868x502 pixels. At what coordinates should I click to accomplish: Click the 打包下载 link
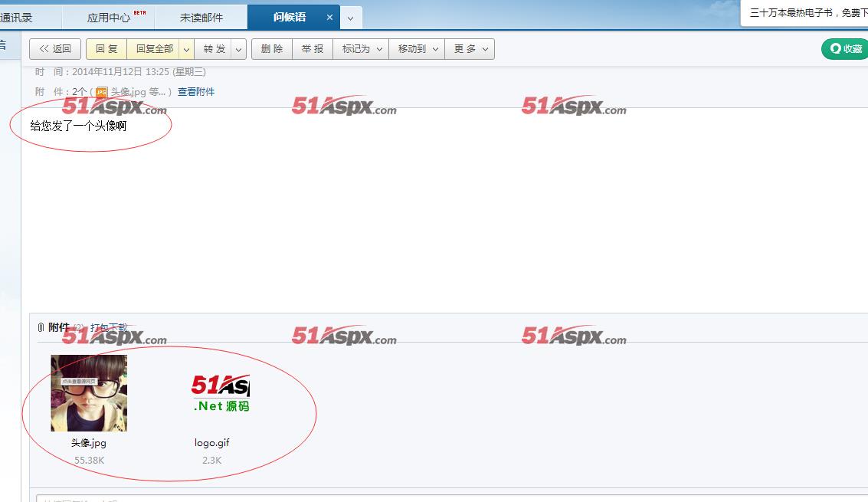109,327
